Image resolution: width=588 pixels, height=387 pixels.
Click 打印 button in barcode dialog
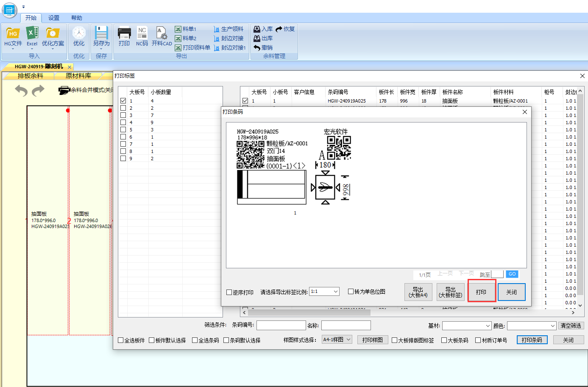pos(481,292)
